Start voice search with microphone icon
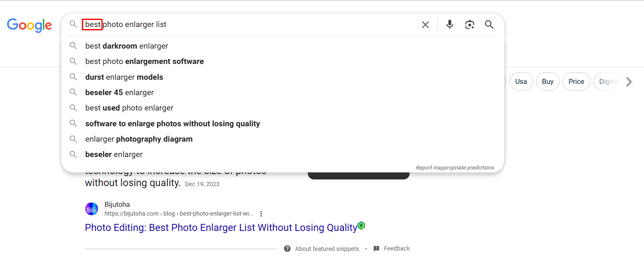This screenshot has width=644, height=275. pyautogui.click(x=450, y=25)
